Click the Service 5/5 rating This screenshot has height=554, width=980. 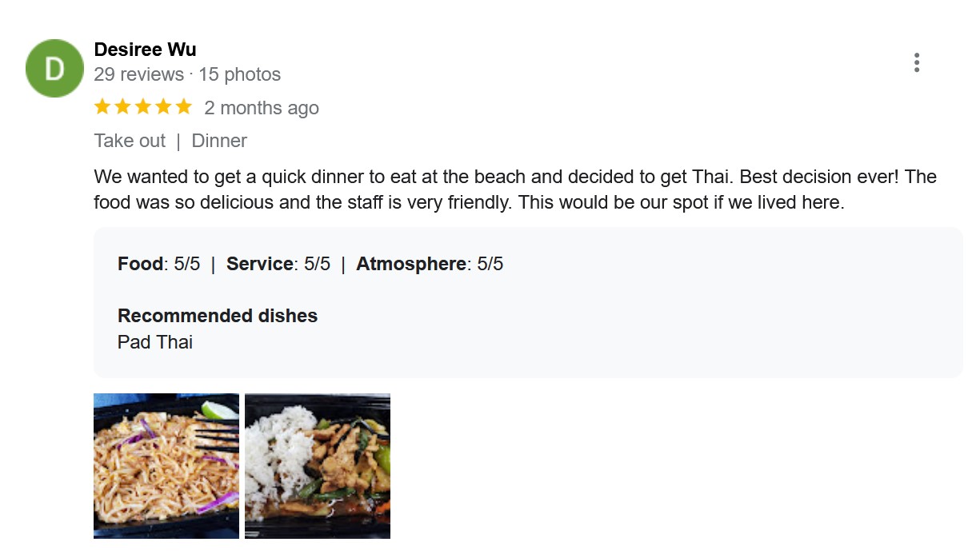[278, 264]
